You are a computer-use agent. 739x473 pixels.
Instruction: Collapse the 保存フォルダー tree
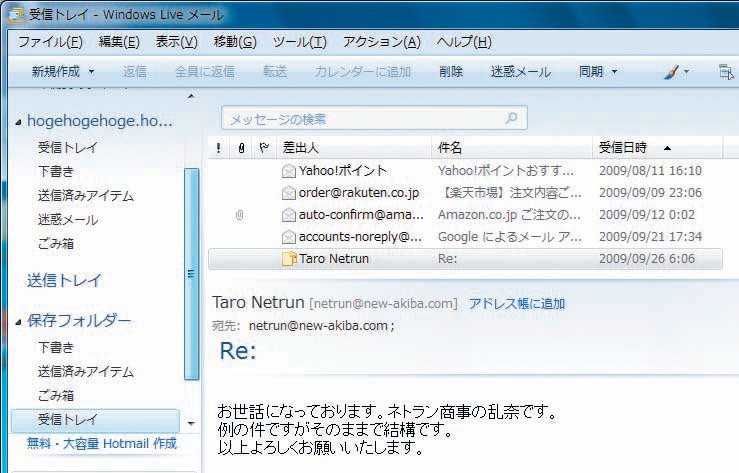pyautogui.click(x=18, y=322)
